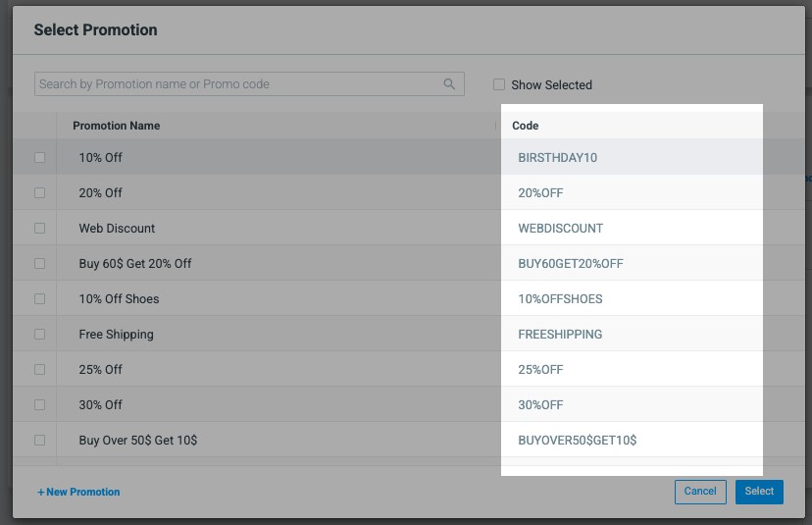812x525 pixels.
Task: Tick the Free Shipping checkbox
Action: point(40,334)
